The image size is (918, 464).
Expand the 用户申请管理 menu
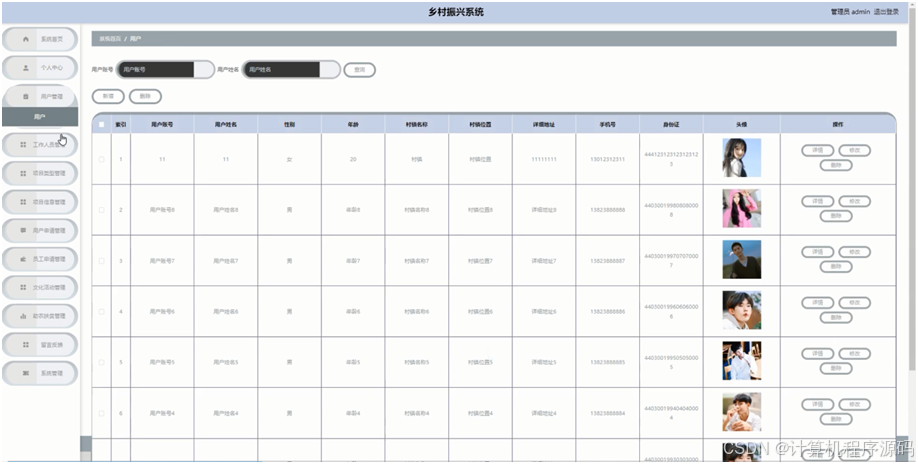click(x=40, y=231)
